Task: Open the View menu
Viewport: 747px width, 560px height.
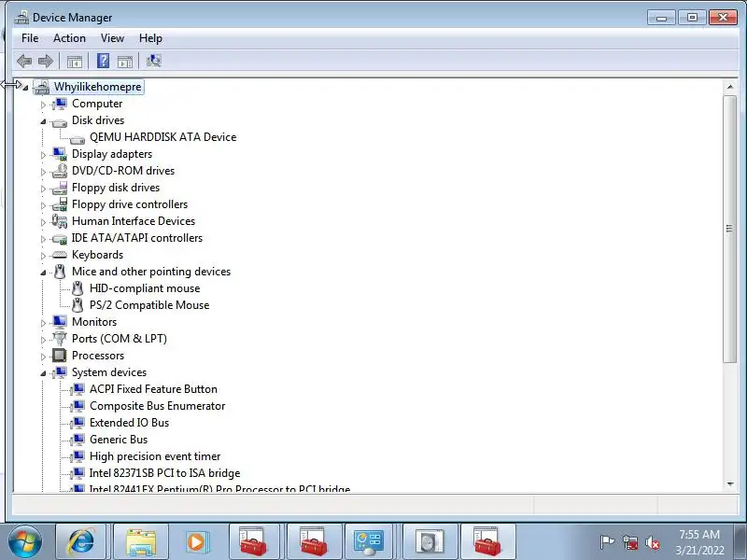Action: pos(112,38)
